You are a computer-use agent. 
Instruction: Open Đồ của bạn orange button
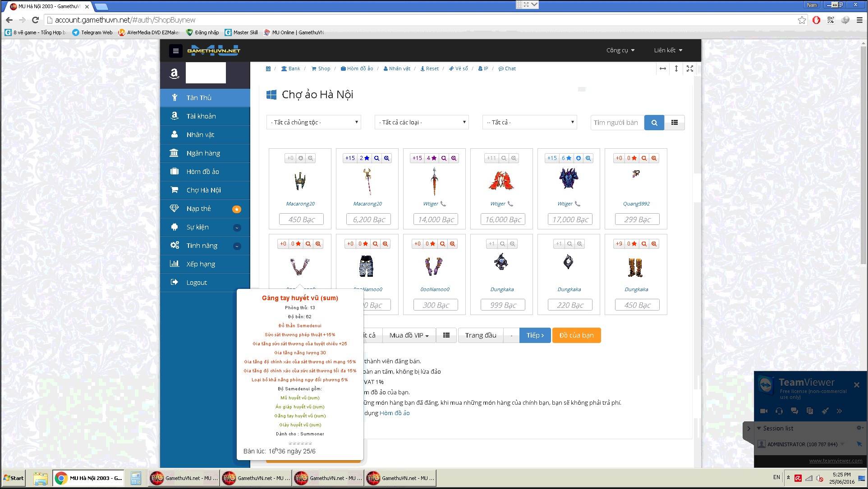(576, 335)
